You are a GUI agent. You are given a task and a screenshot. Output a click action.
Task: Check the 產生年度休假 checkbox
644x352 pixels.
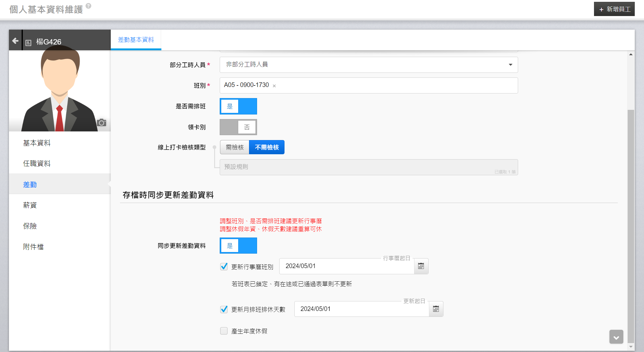[224, 331]
